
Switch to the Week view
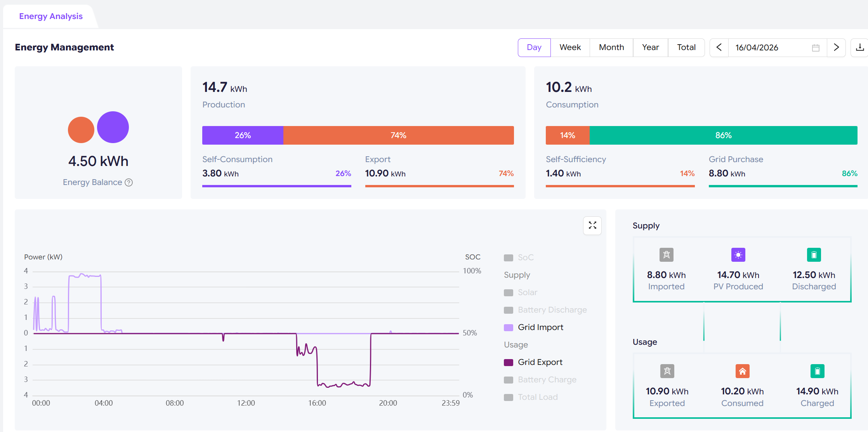(570, 48)
